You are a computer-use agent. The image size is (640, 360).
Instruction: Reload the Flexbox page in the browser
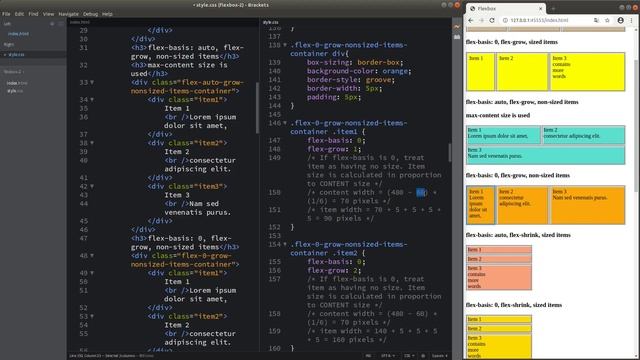[x=492, y=20]
